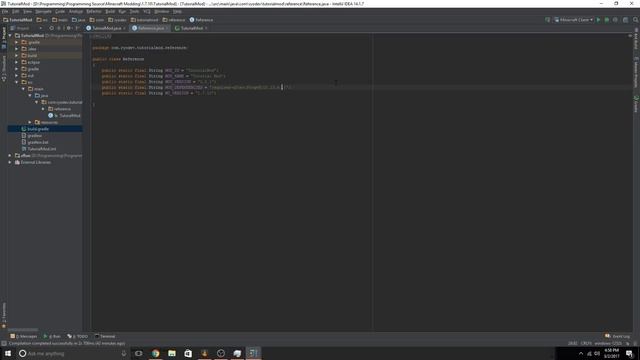This screenshot has width=640, height=360.
Task: Open the Run tool window button
Action: 52,336
